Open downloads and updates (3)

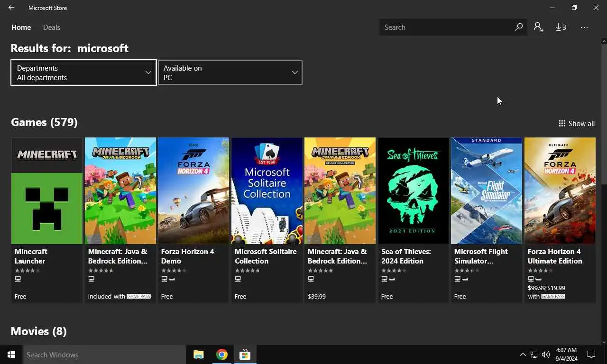pyautogui.click(x=561, y=27)
